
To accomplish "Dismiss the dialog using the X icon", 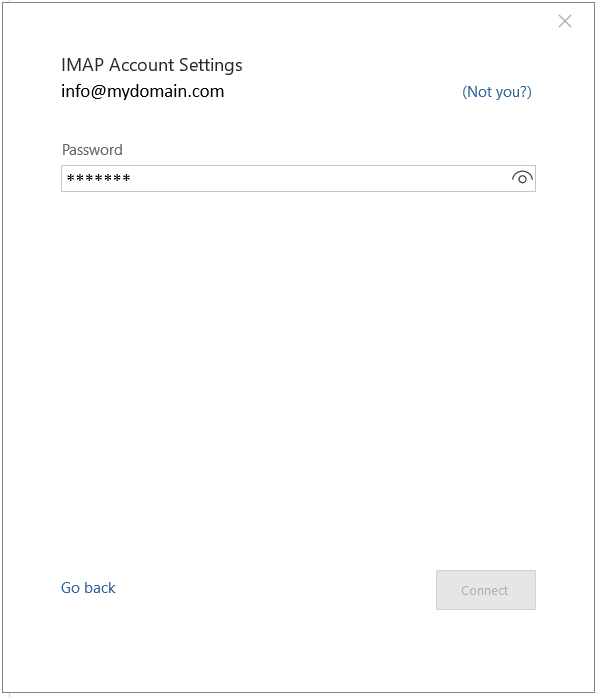I will tap(565, 21).
